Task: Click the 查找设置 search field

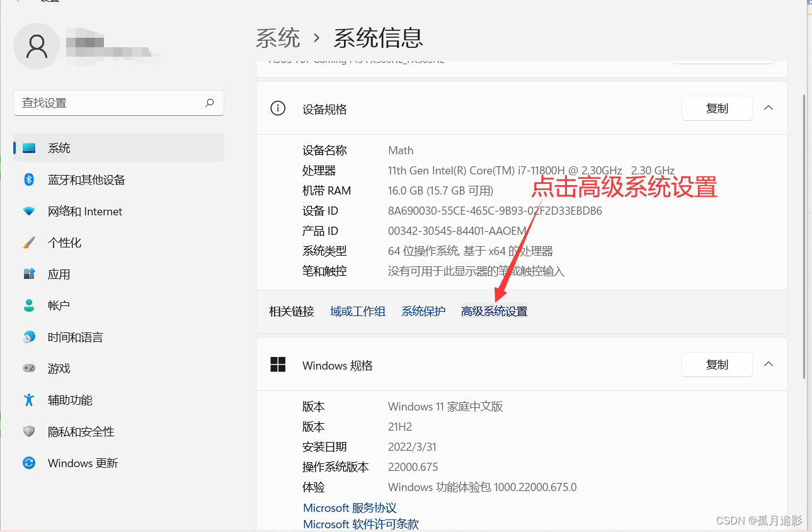Action: tap(118, 103)
